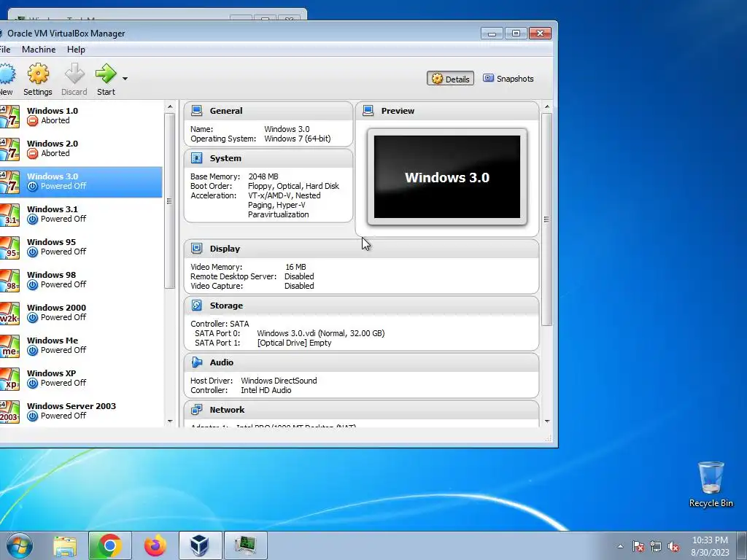Open the Help menu
This screenshot has height=560, width=747.
[x=76, y=50]
